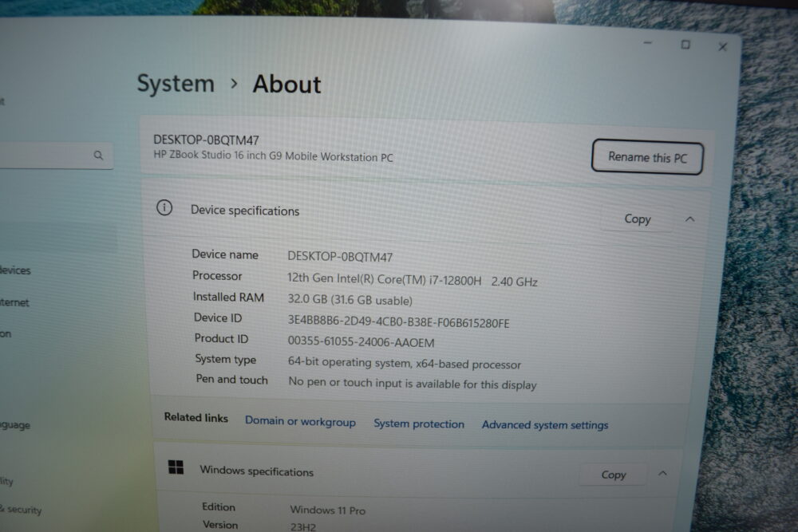Copy the Device specifications
This screenshot has width=798, height=532.
(x=637, y=219)
